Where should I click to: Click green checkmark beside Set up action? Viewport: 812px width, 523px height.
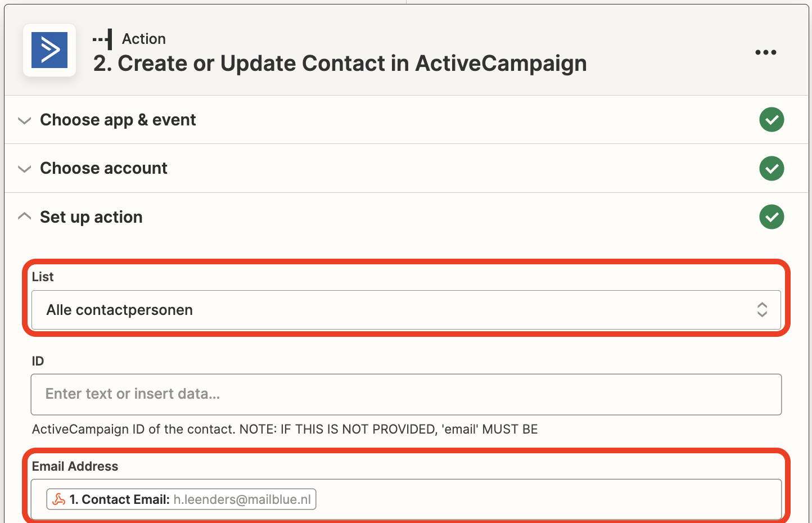(x=772, y=217)
